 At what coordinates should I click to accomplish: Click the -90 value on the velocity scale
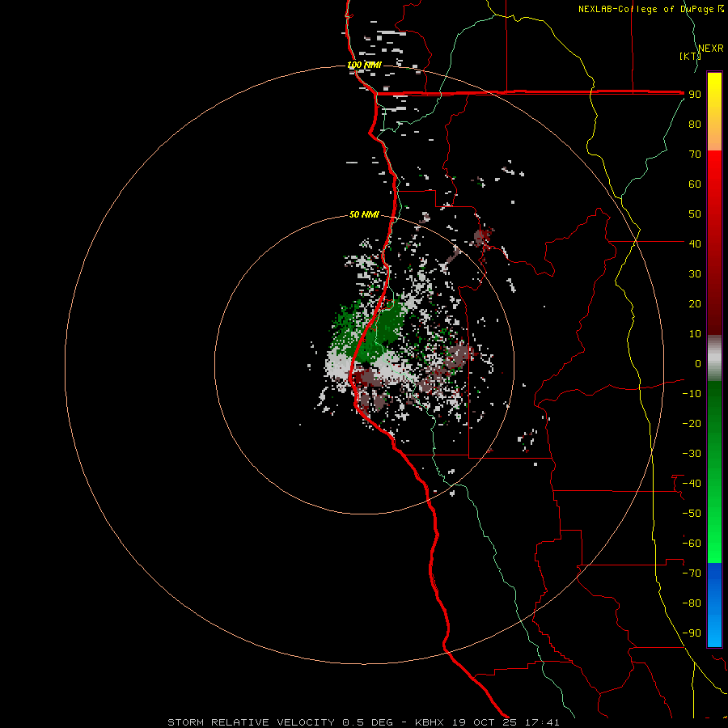point(692,633)
